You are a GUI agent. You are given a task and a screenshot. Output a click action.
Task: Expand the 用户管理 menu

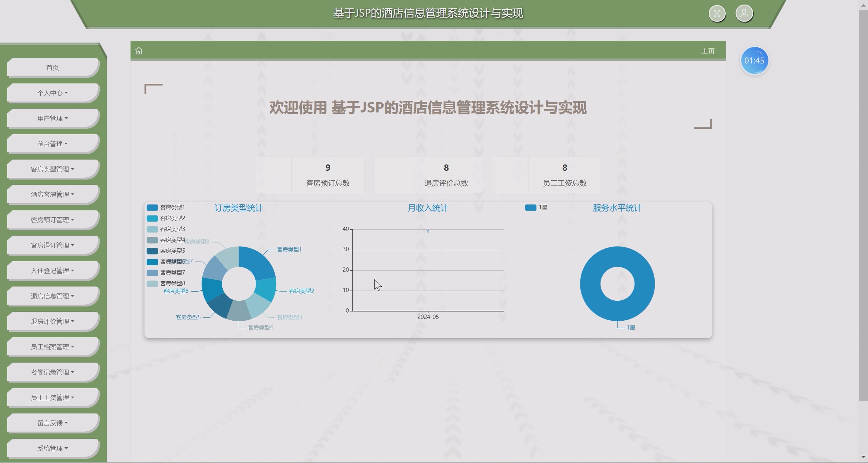pos(53,118)
